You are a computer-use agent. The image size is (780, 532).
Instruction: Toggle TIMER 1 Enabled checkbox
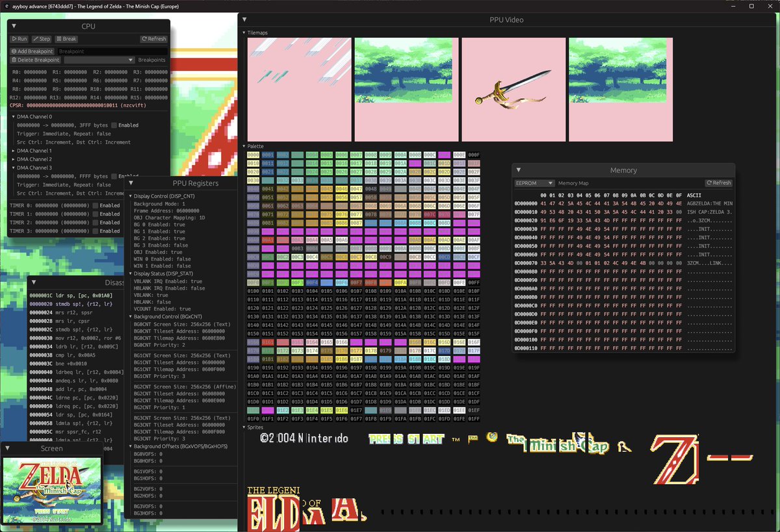point(96,214)
